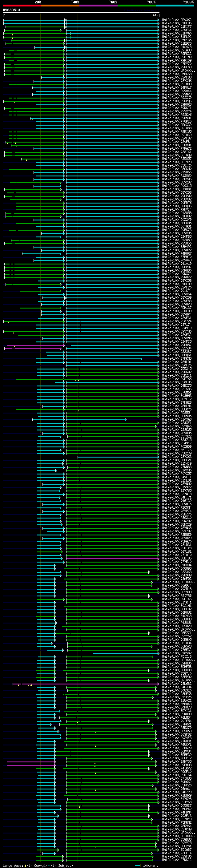Open the UniRef100_P50362 hit label
This screenshot has width=197, height=868.
tap(176, 20)
